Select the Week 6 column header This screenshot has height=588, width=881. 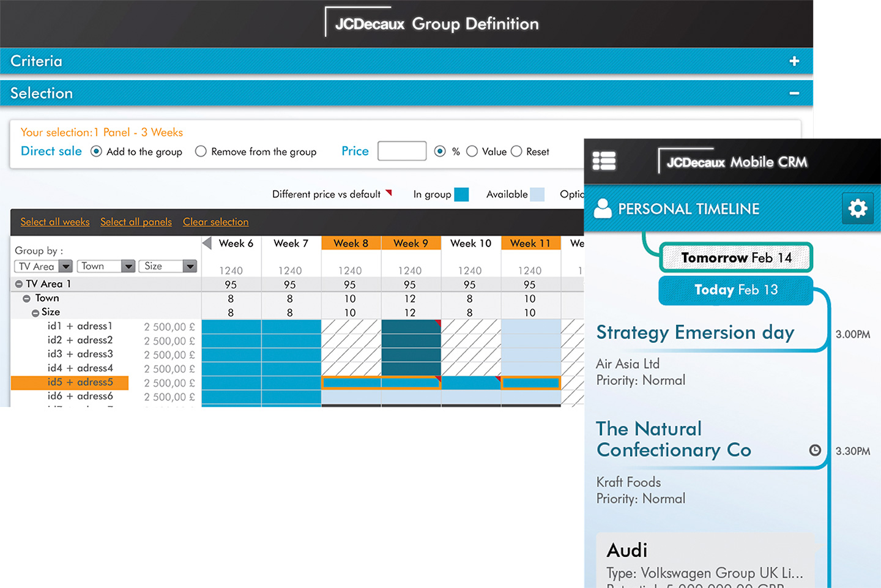236,243
